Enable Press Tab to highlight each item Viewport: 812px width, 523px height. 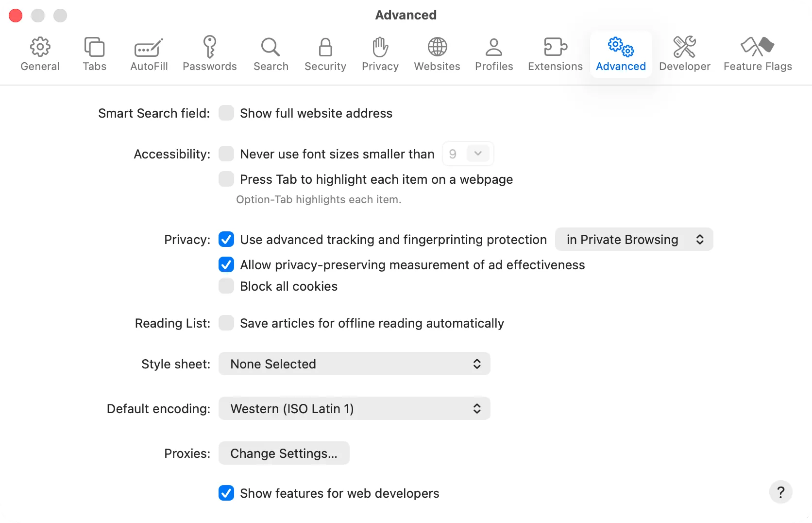pyautogui.click(x=226, y=179)
